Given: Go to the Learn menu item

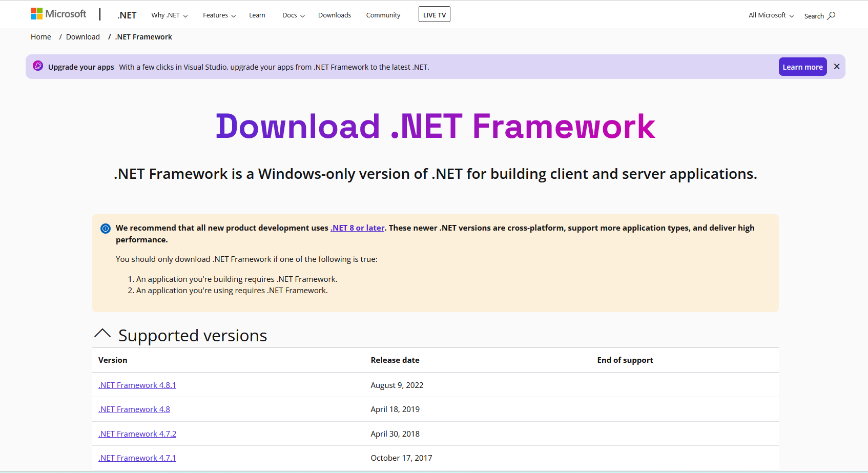Looking at the screenshot, I should coord(257,15).
